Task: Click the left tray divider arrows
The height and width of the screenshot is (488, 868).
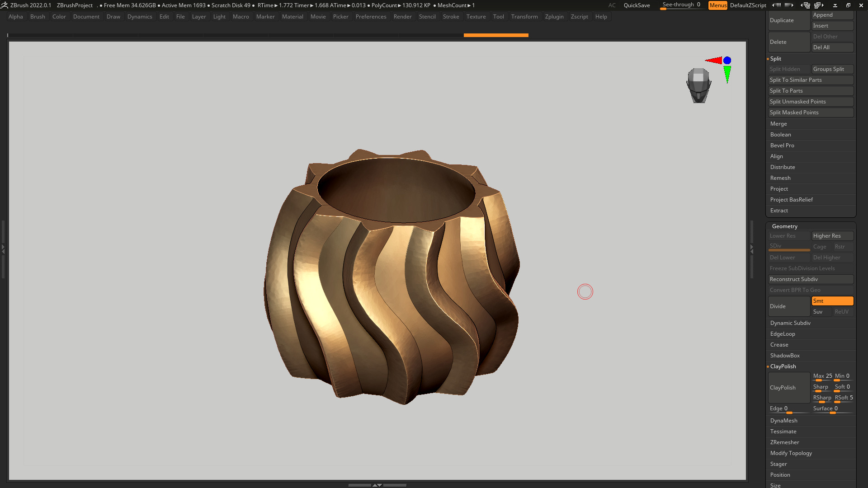Action: tap(3, 249)
